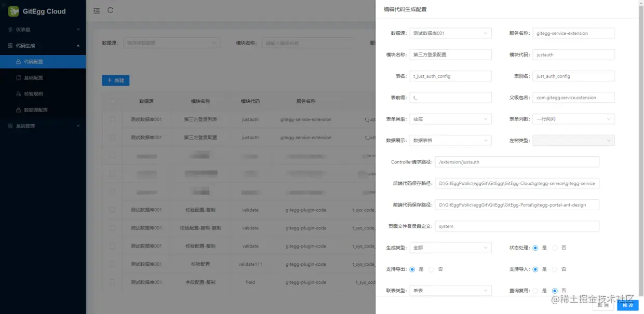Viewport: 644px width, 314px height.
Task: Click the icon beside 基础配置
Action: pos(19,78)
